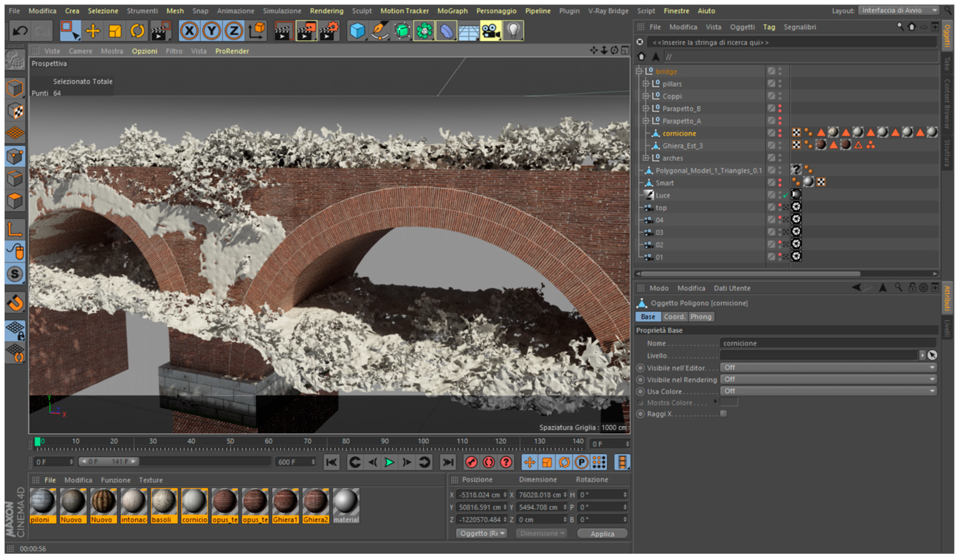Open the MoGraph menu
The width and height of the screenshot is (960, 560).
pyautogui.click(x=452, y=11)
